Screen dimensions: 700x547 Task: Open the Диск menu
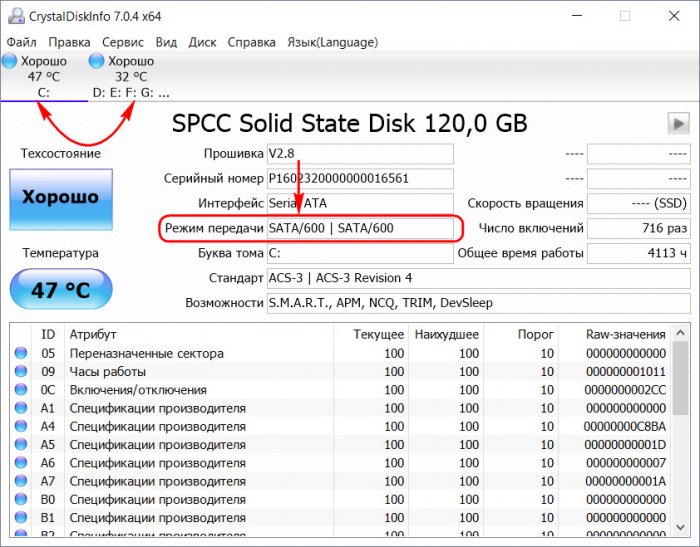(x=202, y=42)
